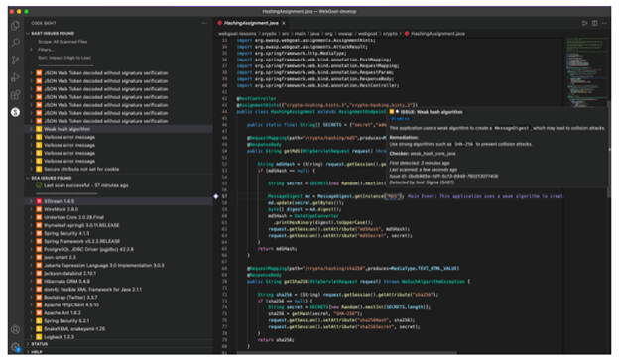Open the Explorer view in activity bar
The image size is (619, 364).
click(x=15, y=25)
